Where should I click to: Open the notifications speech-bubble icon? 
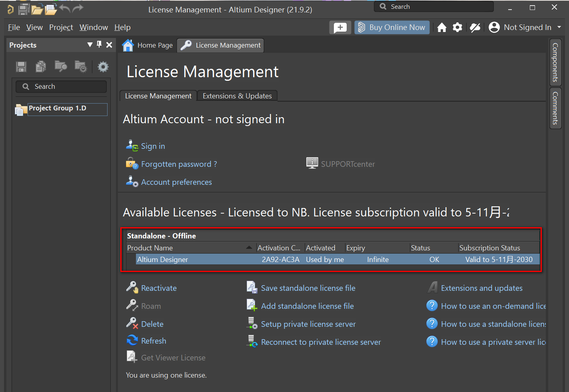pos(340,27)
